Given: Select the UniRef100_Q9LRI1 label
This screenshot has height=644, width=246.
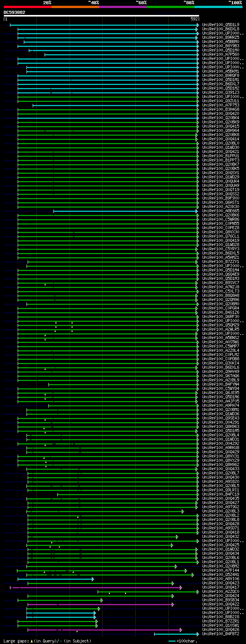Looking at the screenshot, I should tap(221, 490).
